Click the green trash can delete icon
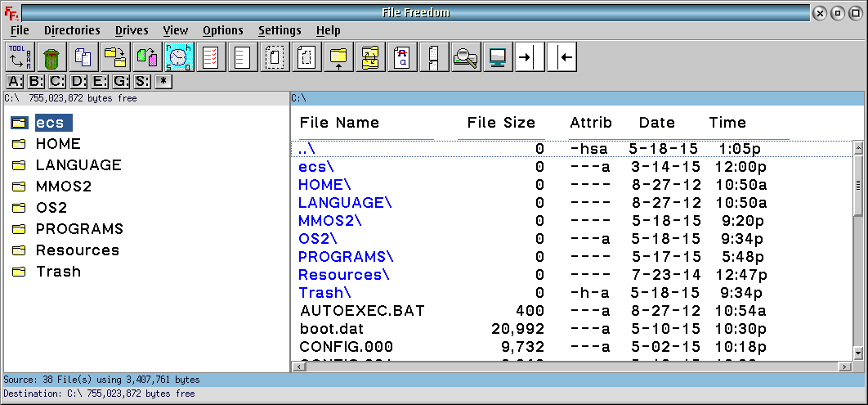The width and height of the screenshot is (868, 405). tap(51, 57)
